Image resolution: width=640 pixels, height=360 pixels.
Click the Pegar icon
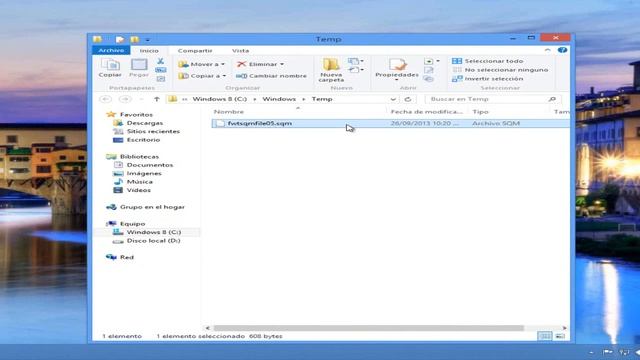tap(139, 68)
